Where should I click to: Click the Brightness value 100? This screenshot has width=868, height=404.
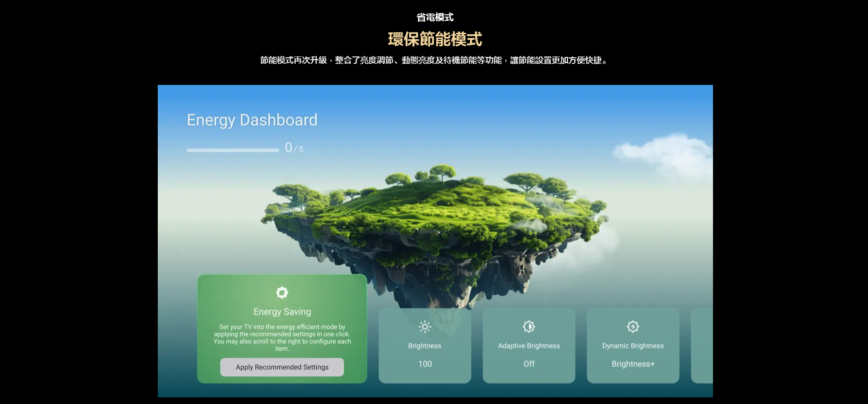pos(425,364)
